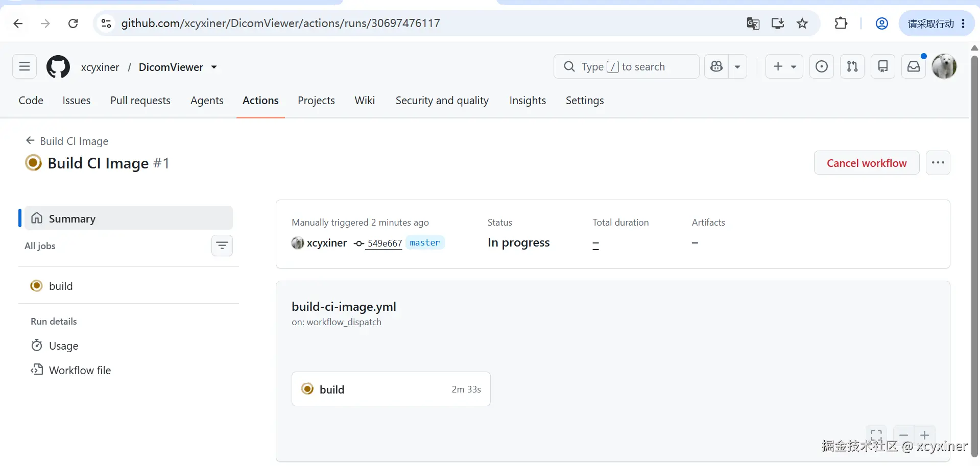Open the Agents tab
This screenshot has height=466, width=980.
pyautogui.click(x=207, y=101)
